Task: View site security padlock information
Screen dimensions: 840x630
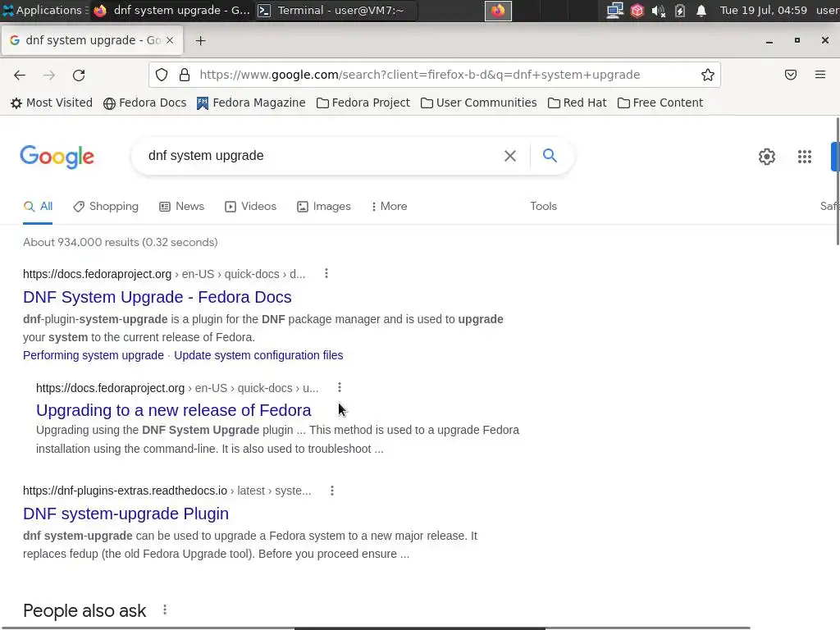Action: [185, 75]
